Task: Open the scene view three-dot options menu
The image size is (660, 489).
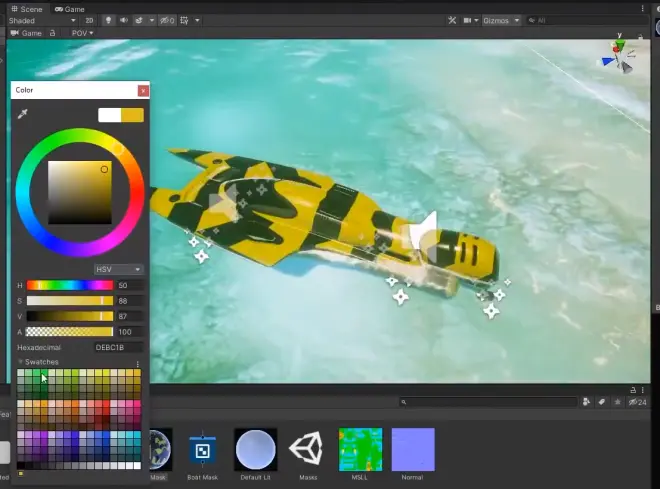Action: point(642,8)
